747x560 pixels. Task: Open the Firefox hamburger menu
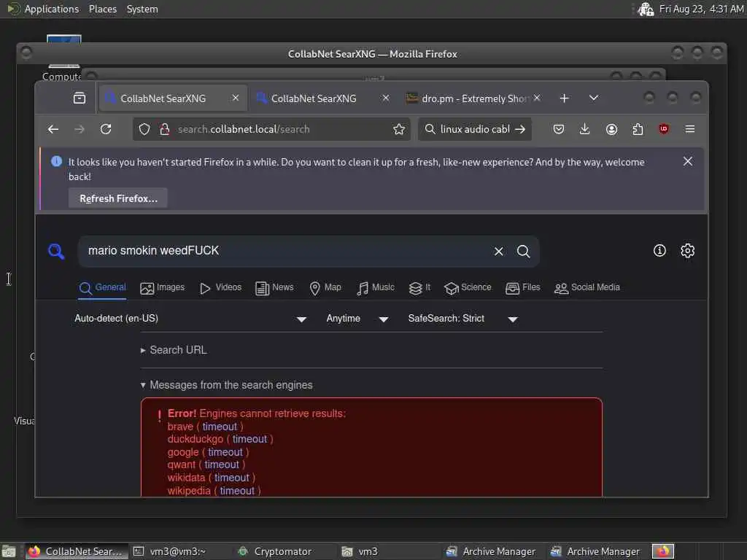coord(690,129)
